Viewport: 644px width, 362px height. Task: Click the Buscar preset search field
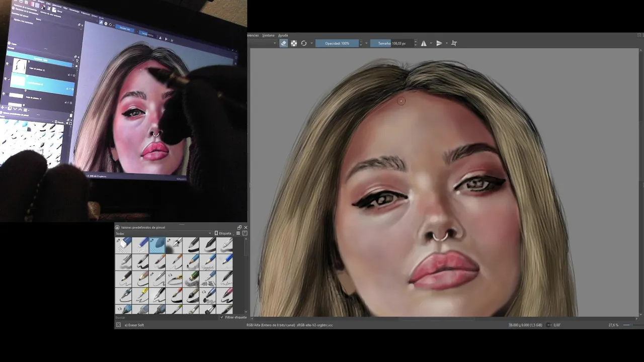point(167,317)
